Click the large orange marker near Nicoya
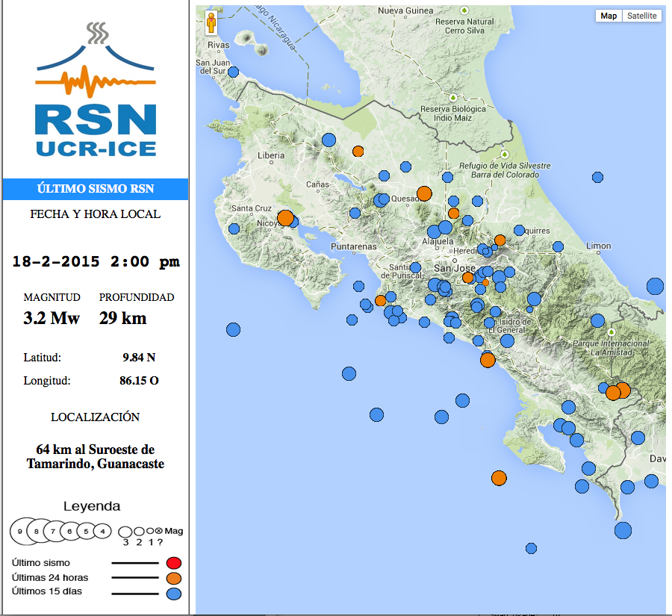Image resolution: width=672 pixels, height=616 pixels. (x=285, y=218)
